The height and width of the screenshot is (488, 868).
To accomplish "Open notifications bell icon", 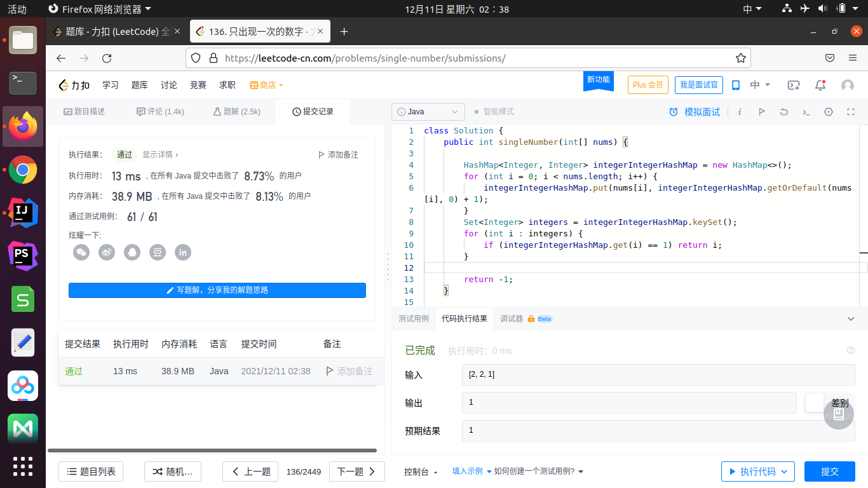I will pos(820,85).
